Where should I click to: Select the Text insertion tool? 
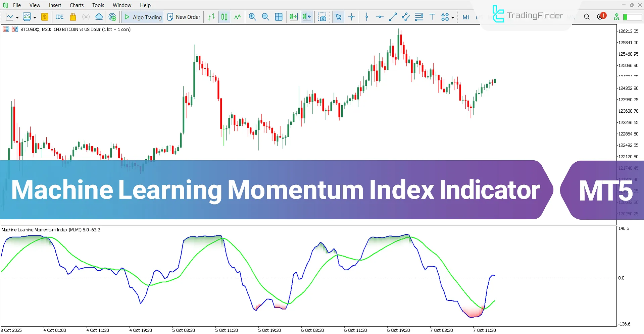pos(432,17)
